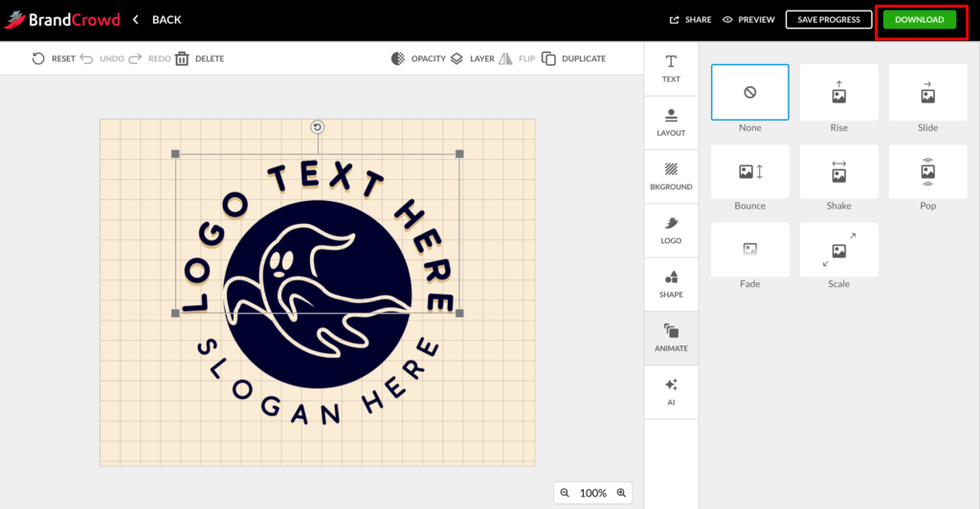Screen dimensions: 980x509
Task: Switch to the Layout panel tab
Action: [x=671, y=122]
